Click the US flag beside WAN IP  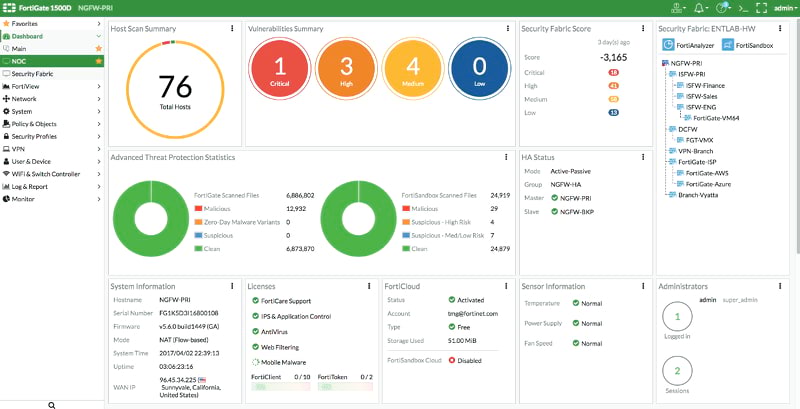pos(202,379)
